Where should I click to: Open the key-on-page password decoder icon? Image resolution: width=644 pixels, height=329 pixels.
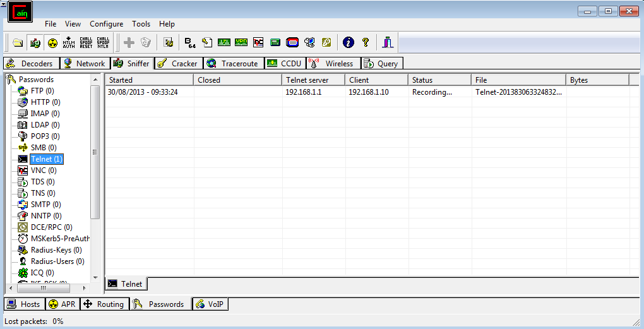[x=207, y=42]
